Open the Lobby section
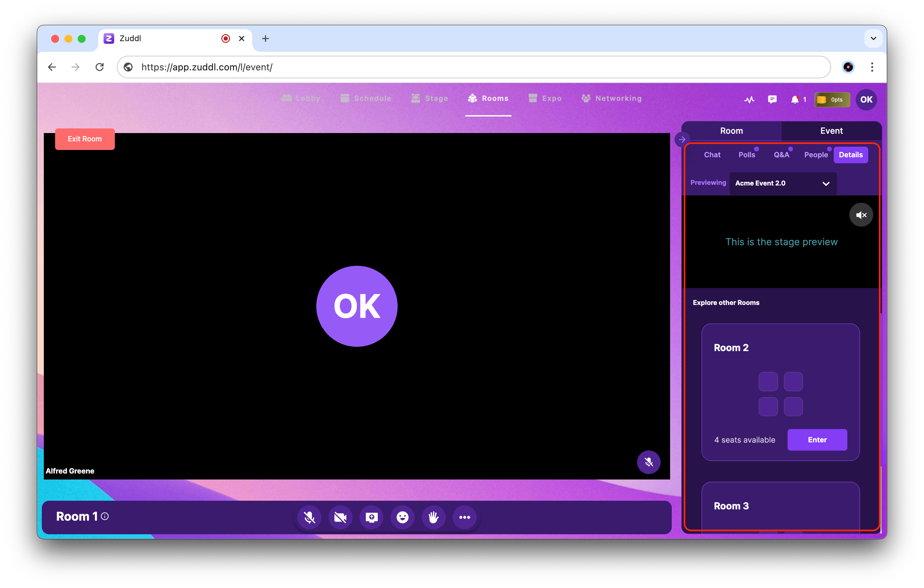Image resolution: width=924 pixels, height=588 pixels. click(301, 99)
